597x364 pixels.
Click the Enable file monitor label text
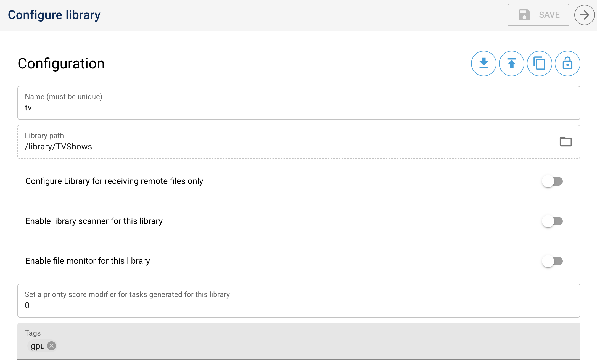tap(88, 261)
